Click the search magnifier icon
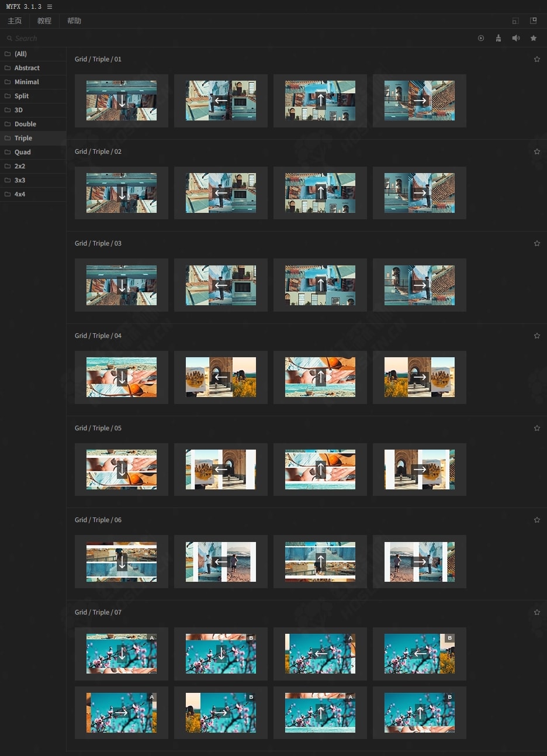The height and width of the screenshot is (756, 547). [9, 39]
